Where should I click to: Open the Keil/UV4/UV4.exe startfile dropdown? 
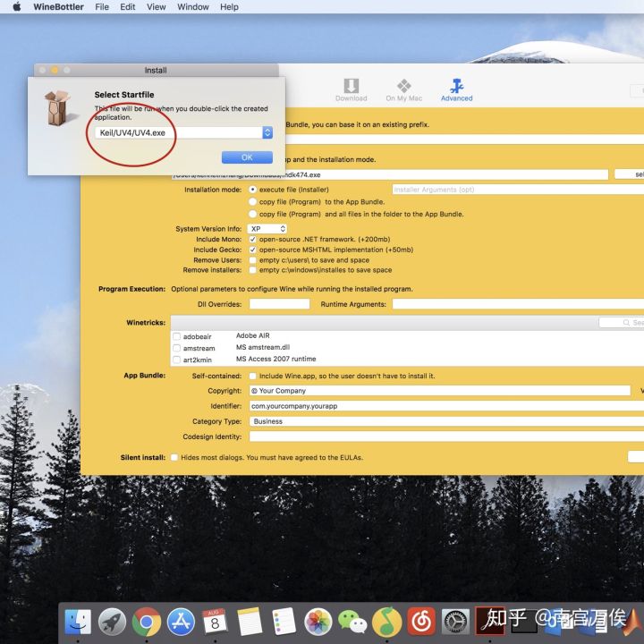click(x=183, y=132)
